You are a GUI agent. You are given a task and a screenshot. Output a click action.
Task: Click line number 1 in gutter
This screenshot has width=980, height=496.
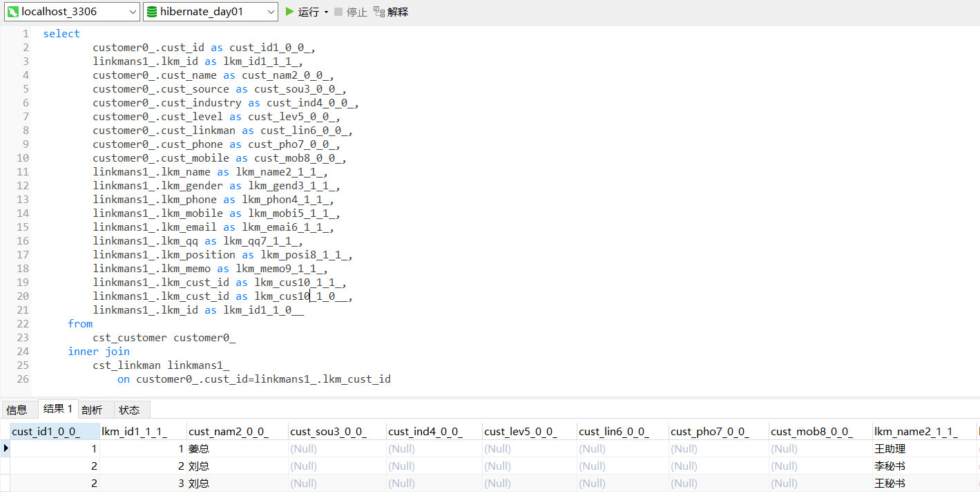(26, 34)
